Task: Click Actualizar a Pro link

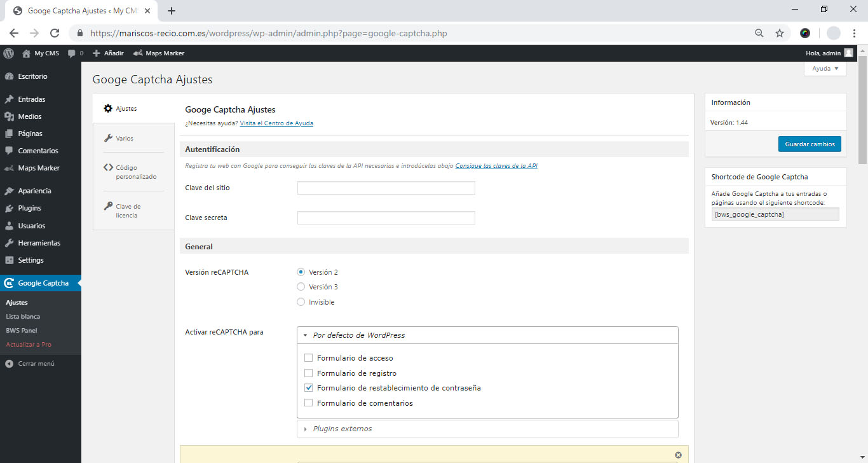Action: coord(29,345)
